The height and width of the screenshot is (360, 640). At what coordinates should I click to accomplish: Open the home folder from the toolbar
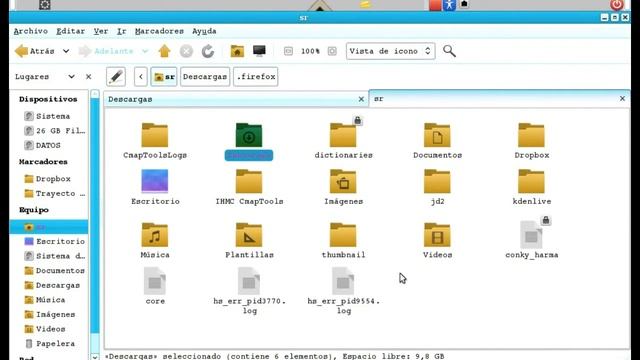237,51
